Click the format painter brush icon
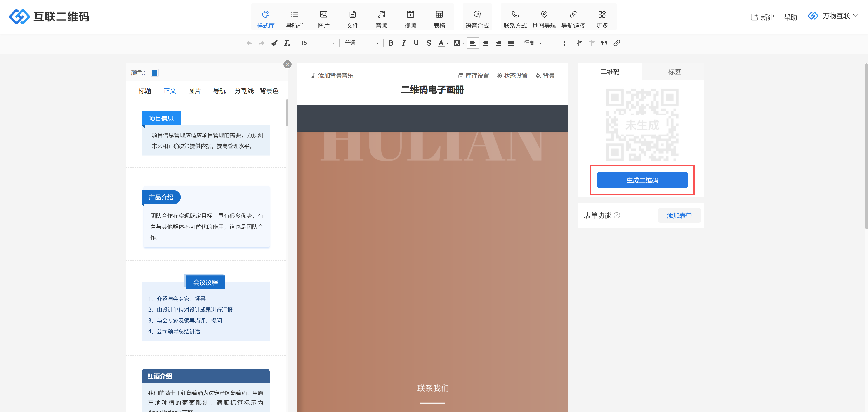This screenshot has height=412, width=868. (275, 43)
